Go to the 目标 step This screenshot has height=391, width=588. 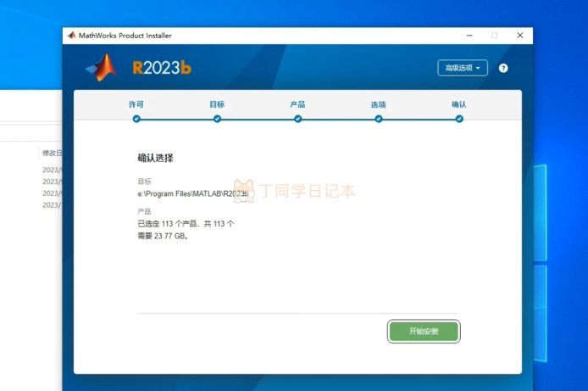click(217, 104)
